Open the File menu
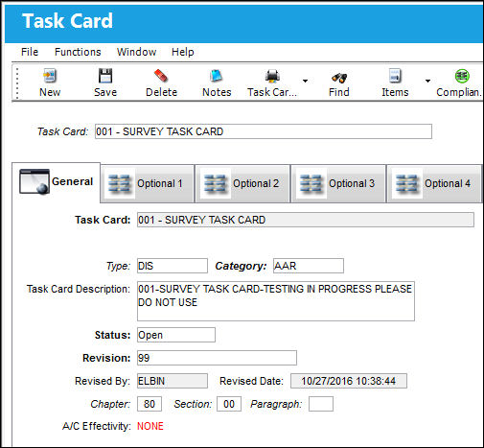 [30, 52]
